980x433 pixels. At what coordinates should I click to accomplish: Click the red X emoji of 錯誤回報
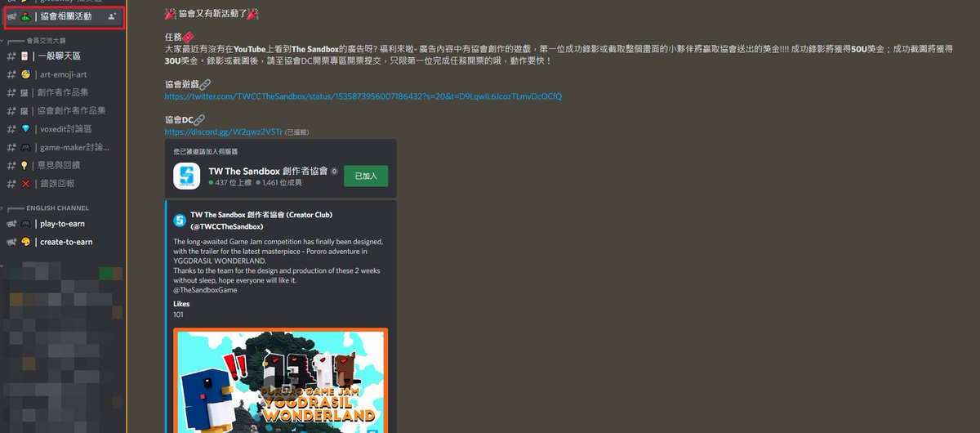(25, 184)
